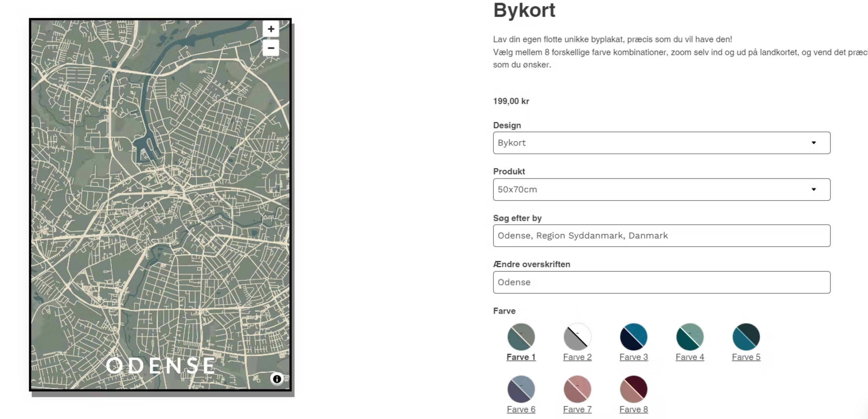Click the map zoom in plus button

coord(271,29)
